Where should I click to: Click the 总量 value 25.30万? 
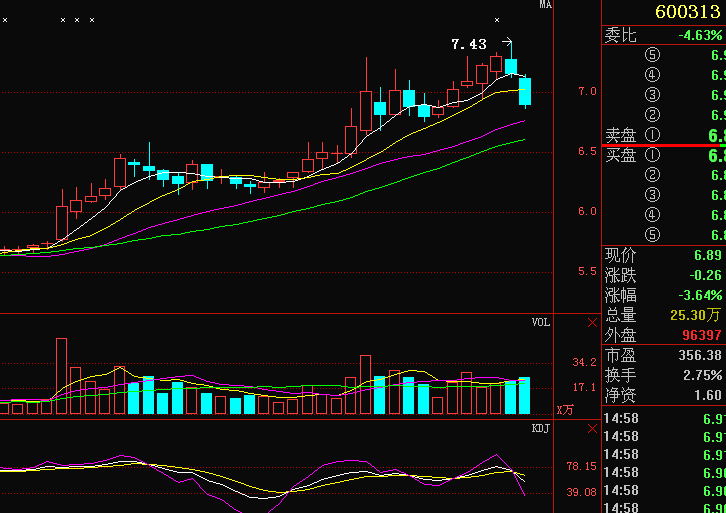tap(695, 315)
